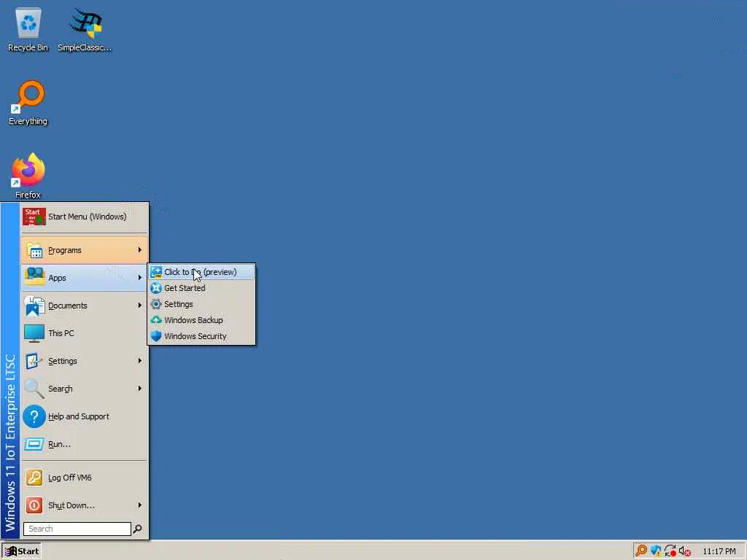Expand the Apps submenu arrow

click(x=139, y=277)
